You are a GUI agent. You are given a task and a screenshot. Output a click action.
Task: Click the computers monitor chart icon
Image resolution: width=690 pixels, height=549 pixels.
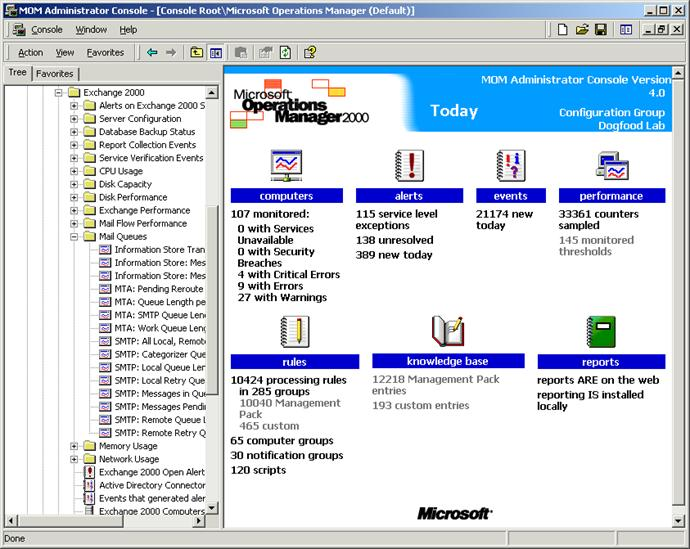286,165
